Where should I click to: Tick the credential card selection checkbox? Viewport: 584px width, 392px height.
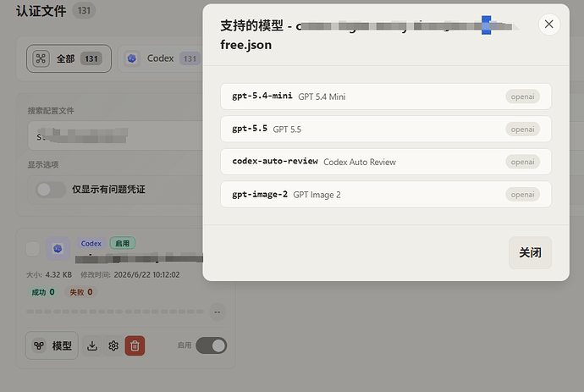33,249
